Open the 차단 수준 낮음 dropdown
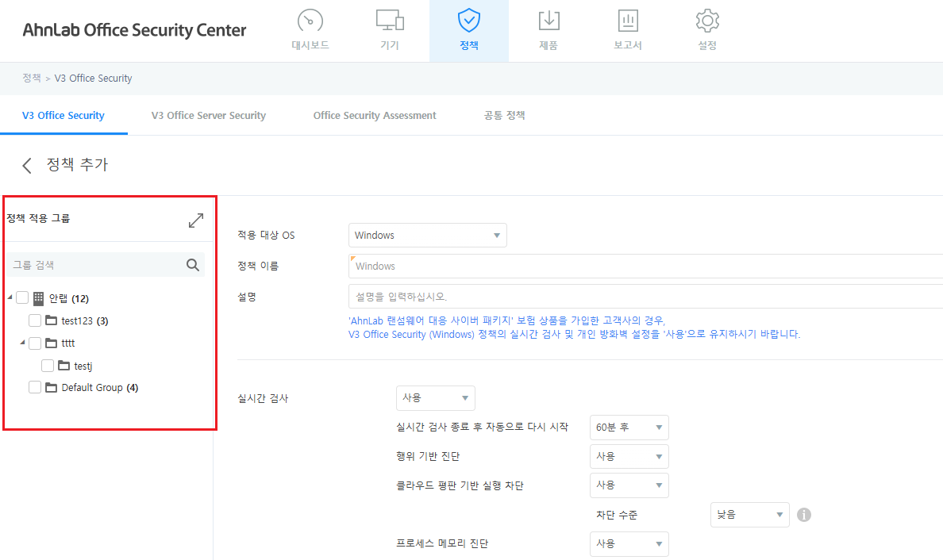 click(750, 515)
